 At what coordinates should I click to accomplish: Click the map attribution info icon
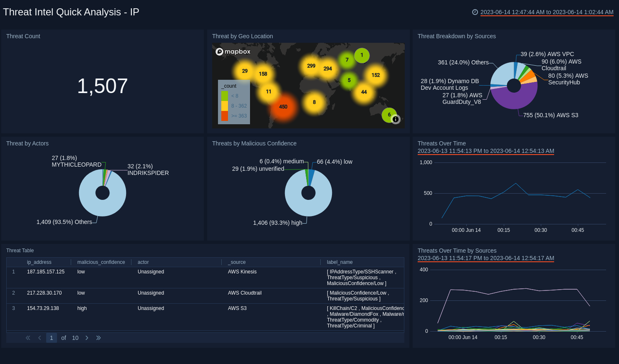click(396, 119)
